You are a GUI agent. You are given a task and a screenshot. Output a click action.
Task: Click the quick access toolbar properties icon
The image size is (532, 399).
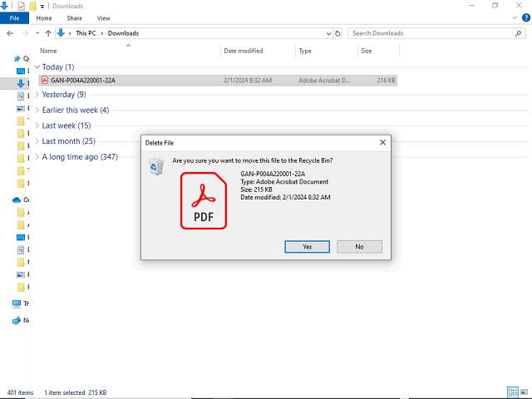coord(22,6)
